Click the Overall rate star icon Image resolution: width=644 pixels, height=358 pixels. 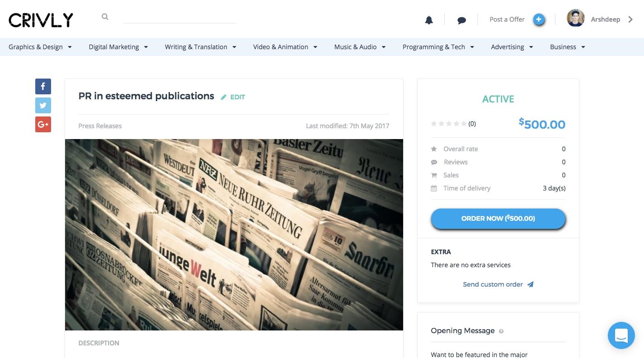[x=434, y=149]
